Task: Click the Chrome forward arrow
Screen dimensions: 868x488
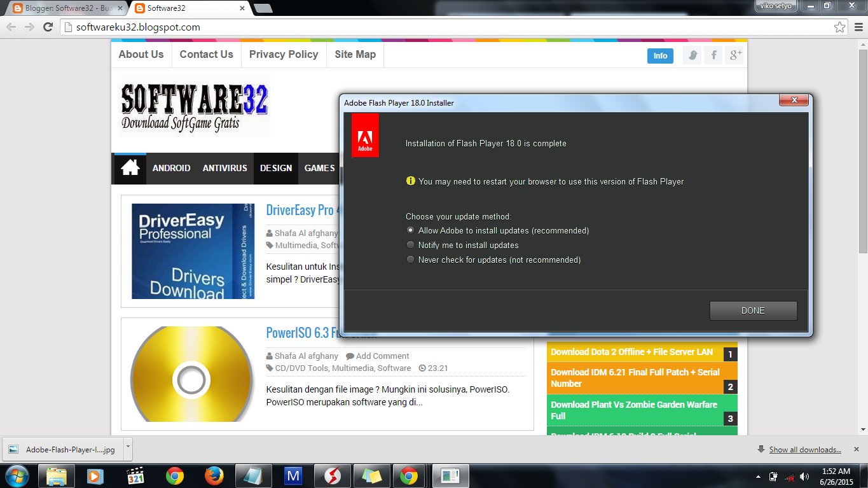Action: point(29,27)
